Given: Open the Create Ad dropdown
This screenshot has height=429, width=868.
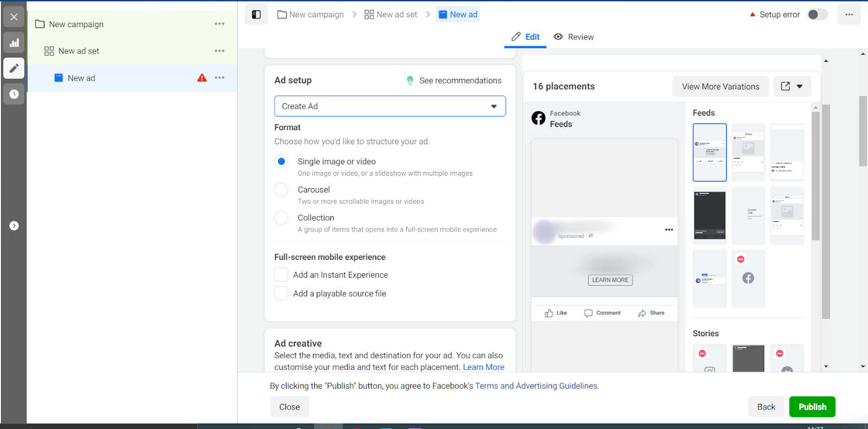Looking at the screenshot, I should tap(390, 106).
